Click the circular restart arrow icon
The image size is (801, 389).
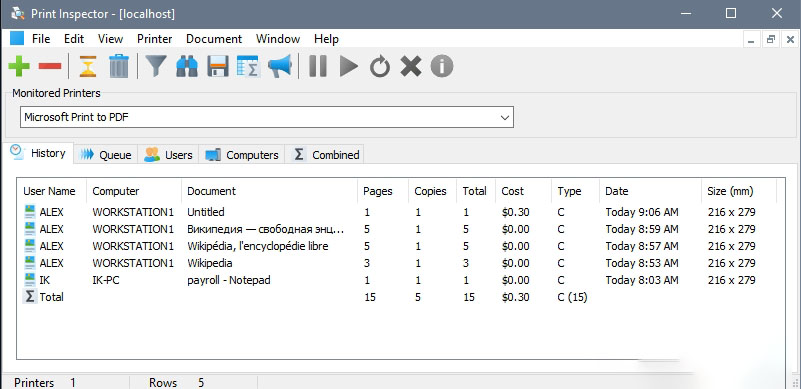coord(380,66)
